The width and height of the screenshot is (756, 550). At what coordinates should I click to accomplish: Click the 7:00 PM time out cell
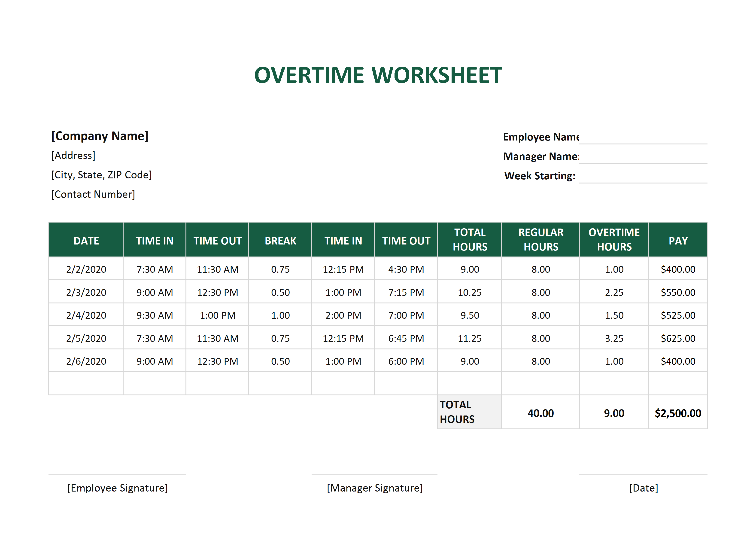click(x=406, y=315)
